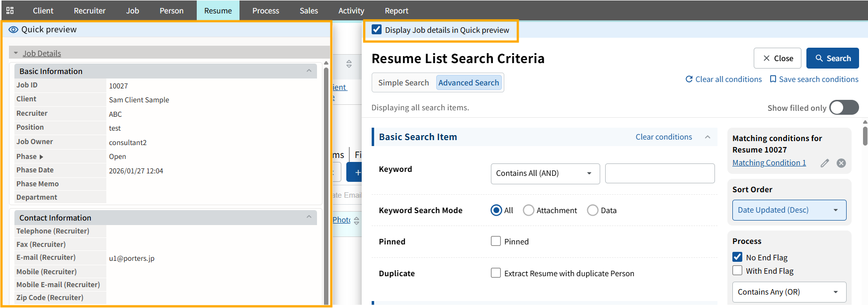Remove Matching Condition 1 with the X icon
Screen dimensions: 868x308
click(841, 163)
